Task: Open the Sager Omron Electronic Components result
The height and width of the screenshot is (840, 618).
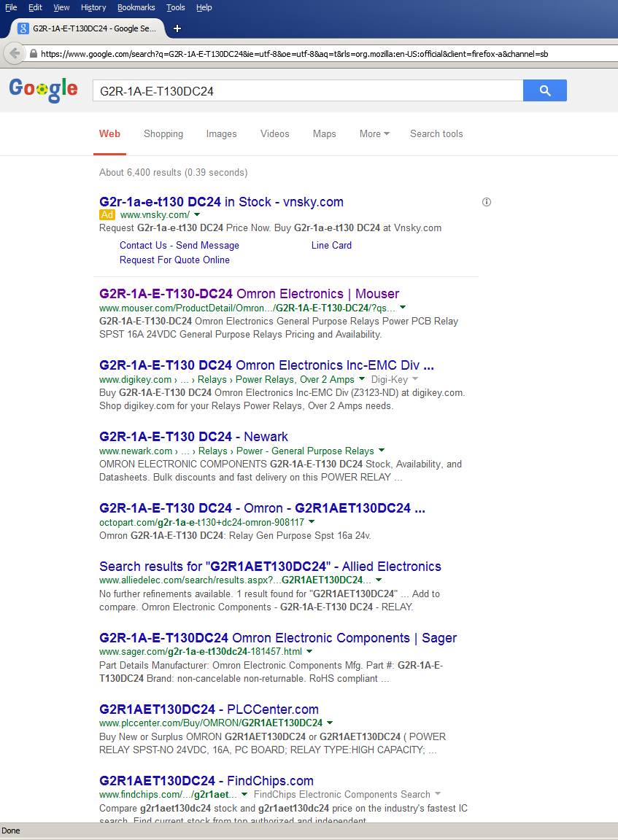Action: pyautogui.click(x=278, y=638)
